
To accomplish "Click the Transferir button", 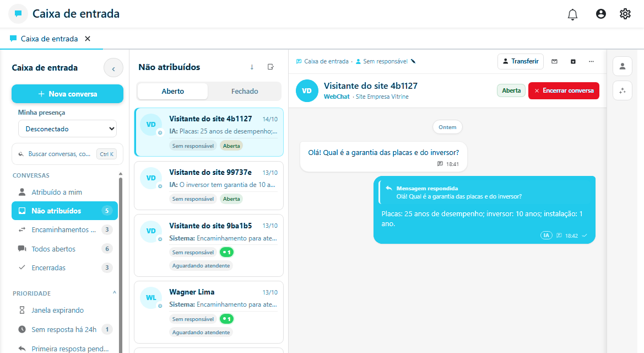I will click(x=521, y=61).
